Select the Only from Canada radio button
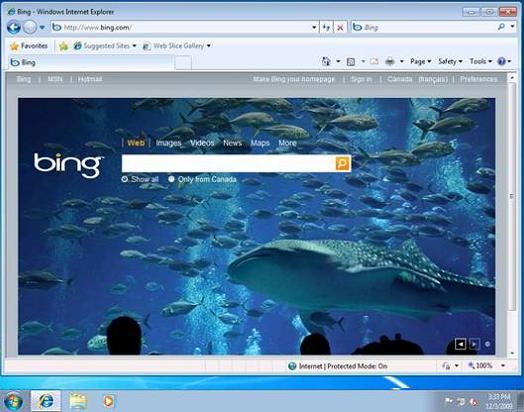The image size is (524, 412). coord(171,179)
